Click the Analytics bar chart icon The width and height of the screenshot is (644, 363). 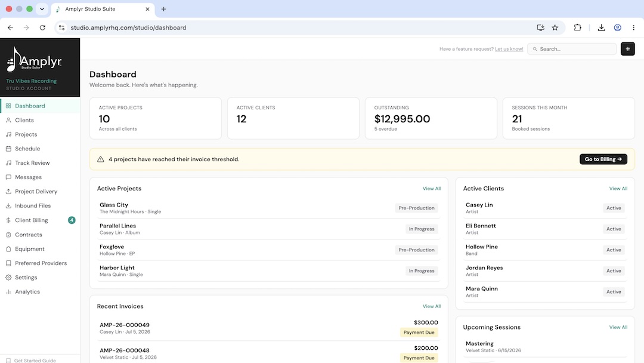point(8,291)
